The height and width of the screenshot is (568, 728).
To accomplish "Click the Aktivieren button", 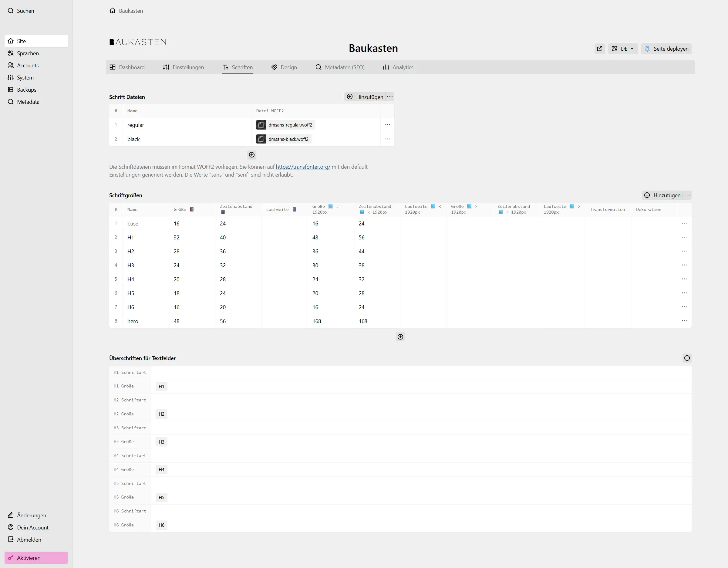I will point(36,558).
